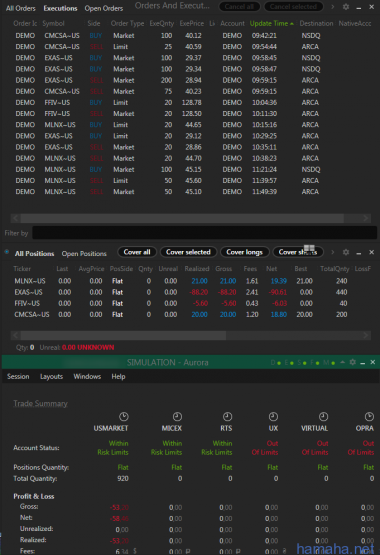Switch to Open Orders tab
Screen dimensions: 380x555
point(104,8)
